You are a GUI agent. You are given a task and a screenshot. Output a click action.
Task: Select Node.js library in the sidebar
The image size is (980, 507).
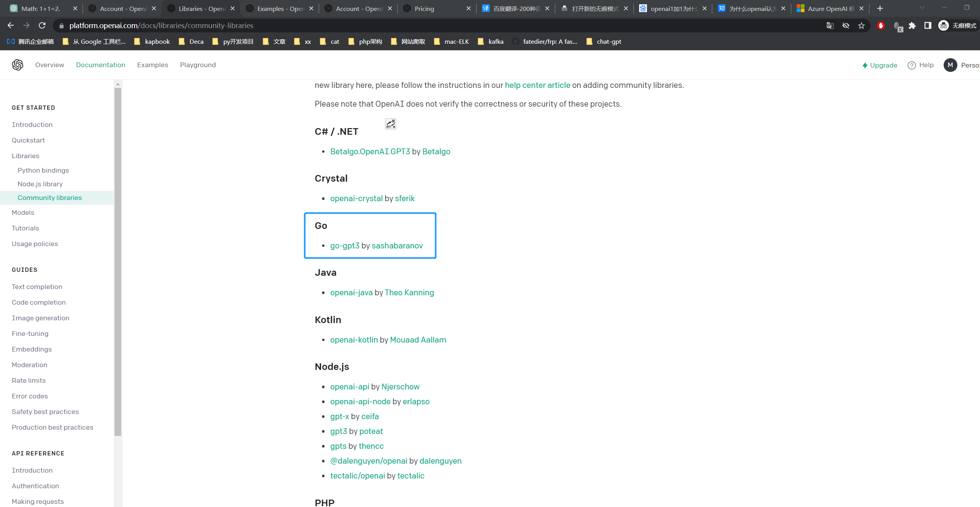coord(40,184)
